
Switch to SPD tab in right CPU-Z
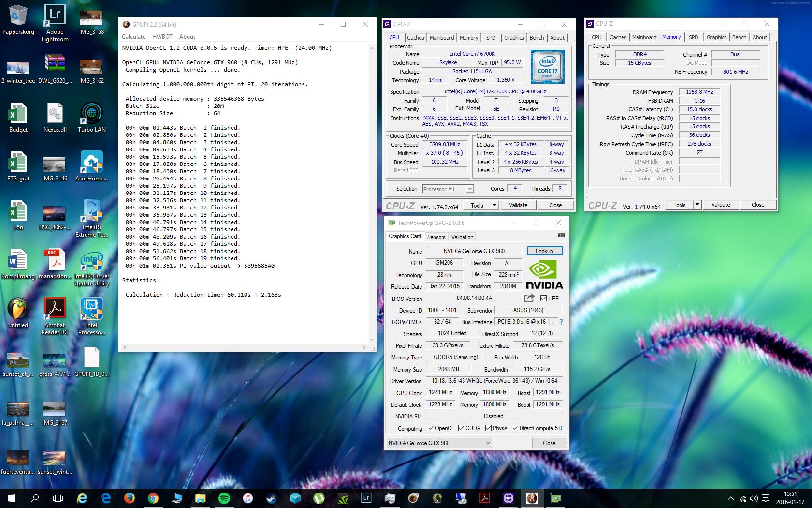click(x=693, y=37)
